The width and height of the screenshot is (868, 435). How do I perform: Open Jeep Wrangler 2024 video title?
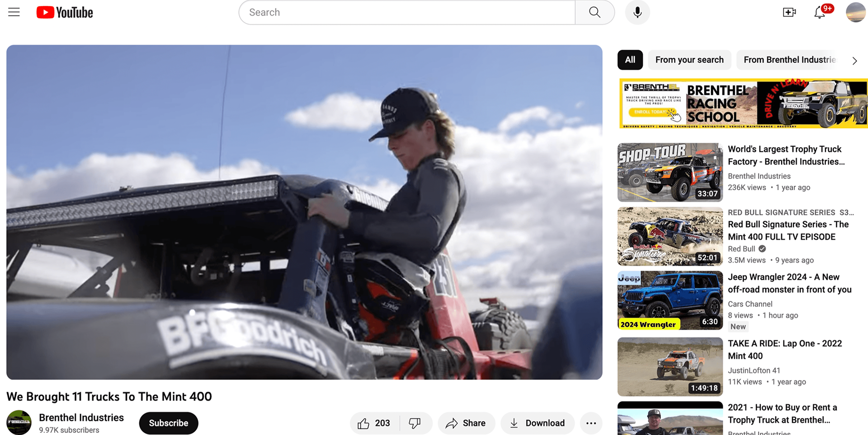click(x=789, y=283)
